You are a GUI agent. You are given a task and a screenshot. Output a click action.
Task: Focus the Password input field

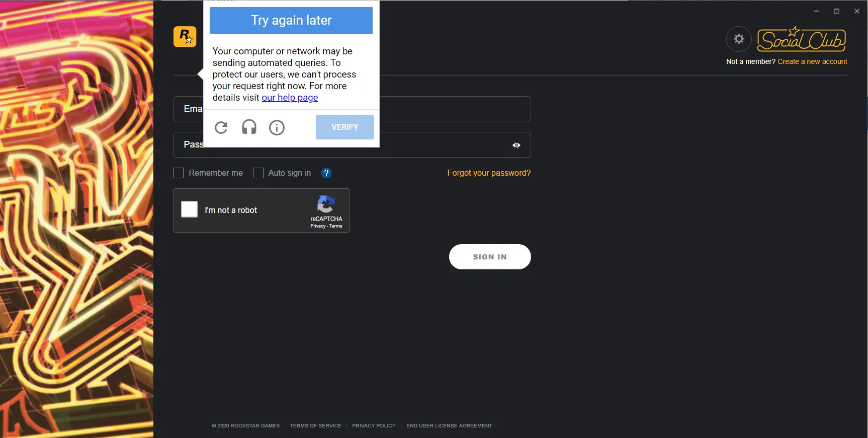(352, 145)
